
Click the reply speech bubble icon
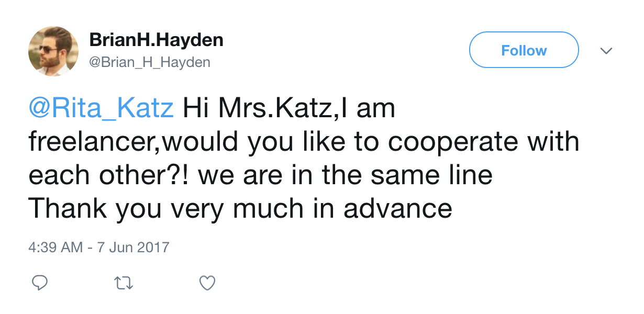pos(40,283)
